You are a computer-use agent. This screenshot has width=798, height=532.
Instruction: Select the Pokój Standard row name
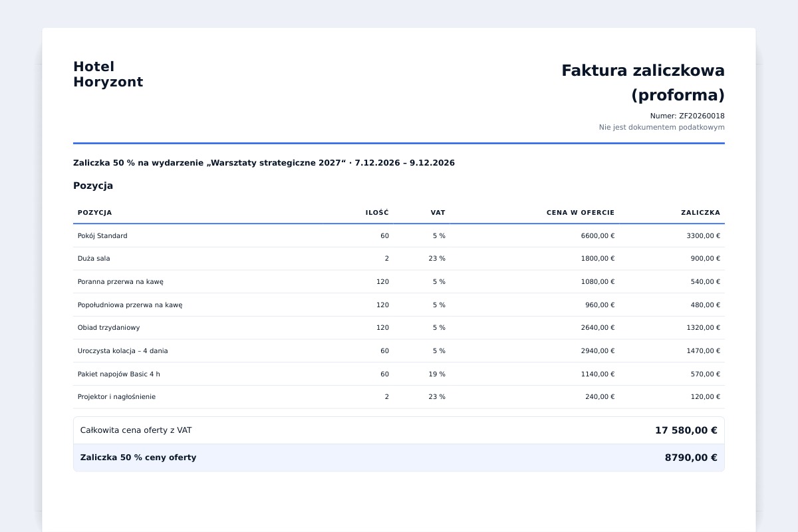click(x=102, y=235)
